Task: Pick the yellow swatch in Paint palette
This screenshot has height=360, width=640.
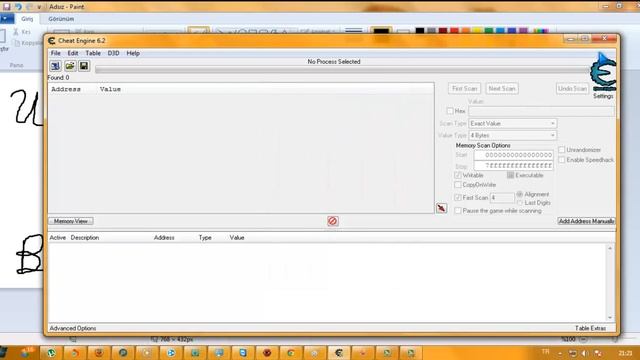Action: pos(477,31)
